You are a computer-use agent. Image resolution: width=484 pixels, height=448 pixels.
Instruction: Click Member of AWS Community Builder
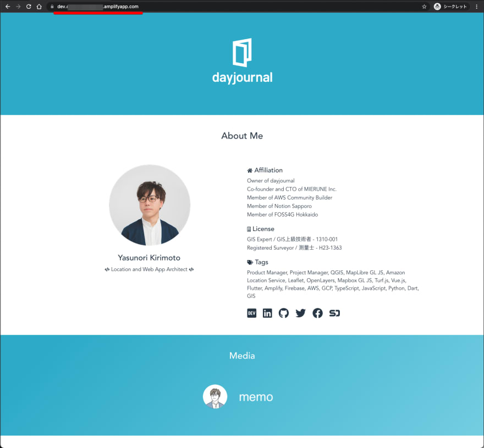point(289,197)
